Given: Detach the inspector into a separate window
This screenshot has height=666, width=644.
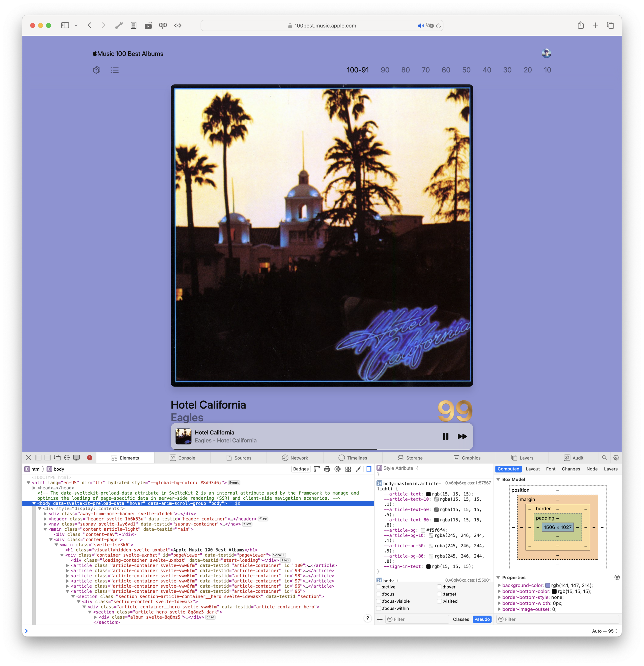Looking at the screenshot, I should point(57,458).
